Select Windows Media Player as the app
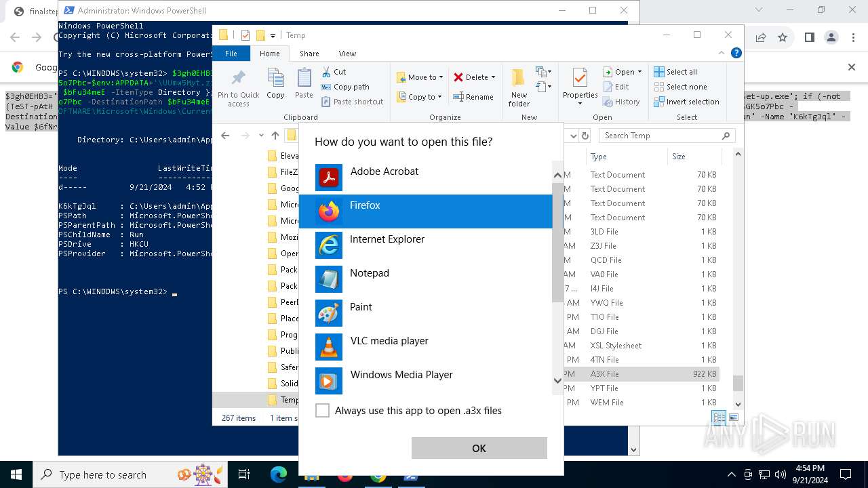 coord(425,381)
